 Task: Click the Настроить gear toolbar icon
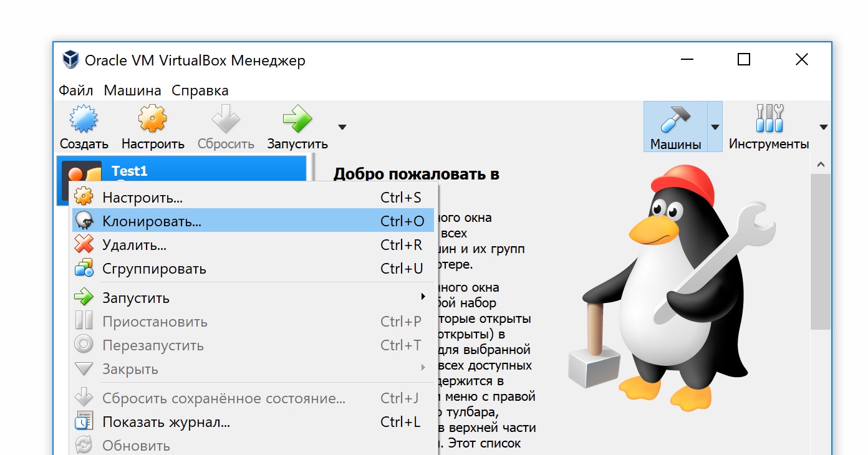[153, 119]
